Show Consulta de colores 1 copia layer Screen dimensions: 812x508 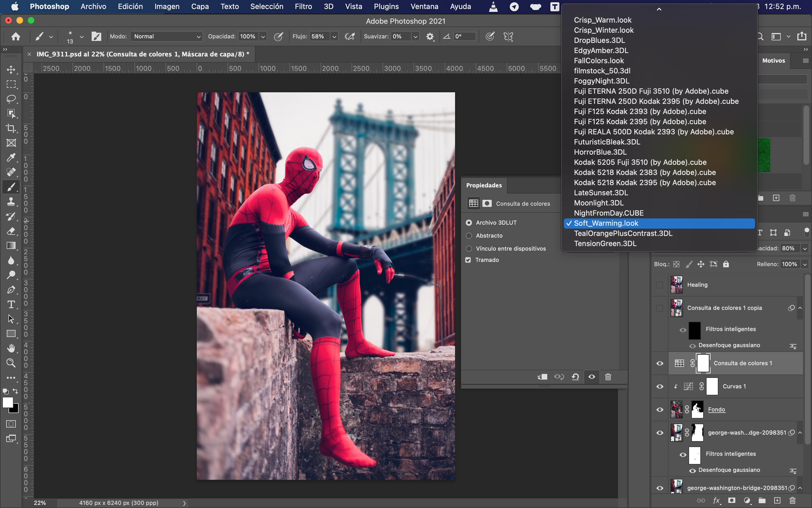point(659,308)
